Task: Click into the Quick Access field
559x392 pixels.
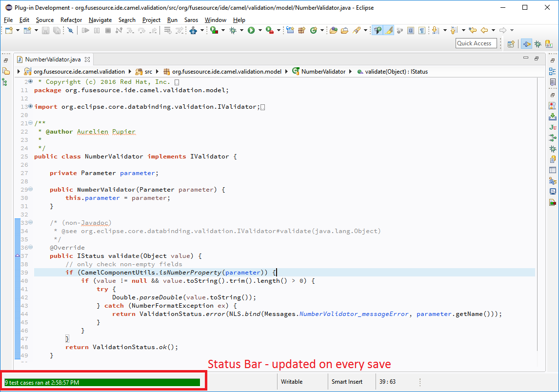Action: click(476, 43)
